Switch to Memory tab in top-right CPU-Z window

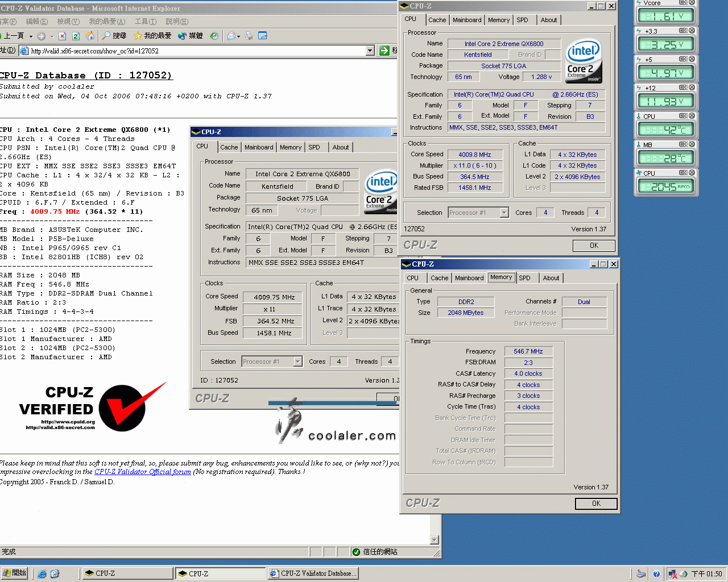point(499,20)
